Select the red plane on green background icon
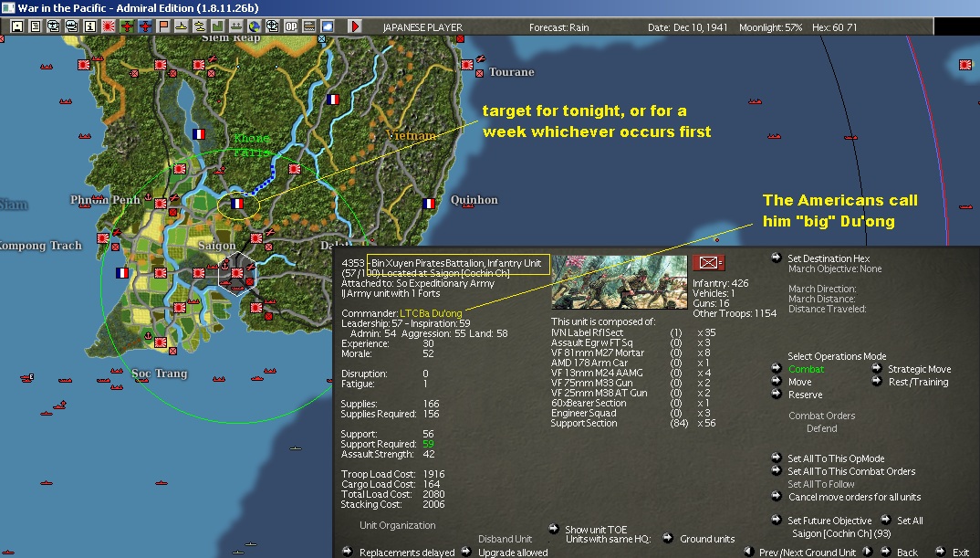 coord(127,26)
